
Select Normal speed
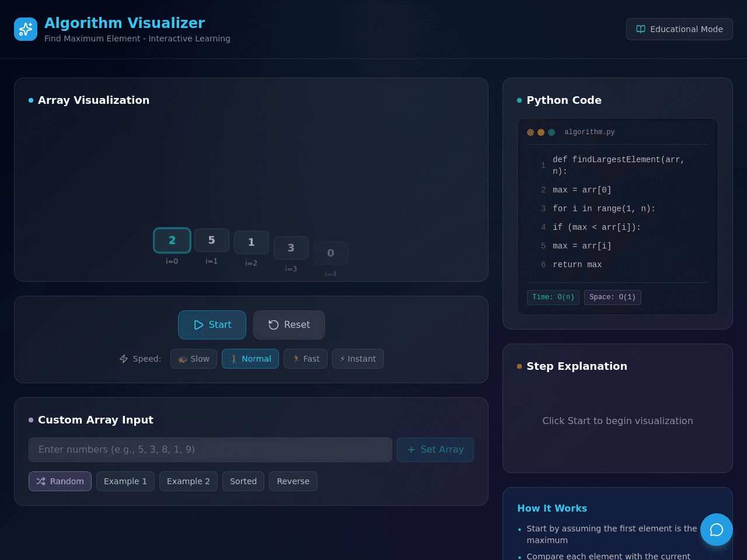[x=250, y=359]
